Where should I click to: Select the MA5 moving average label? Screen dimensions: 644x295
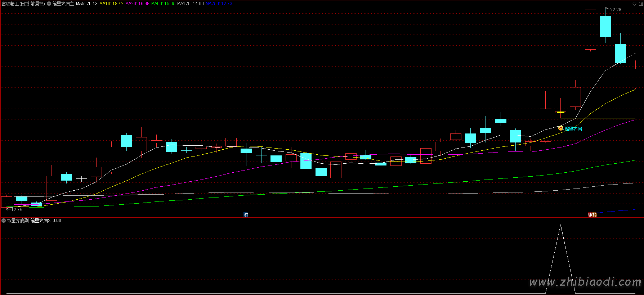click(86, 4)
